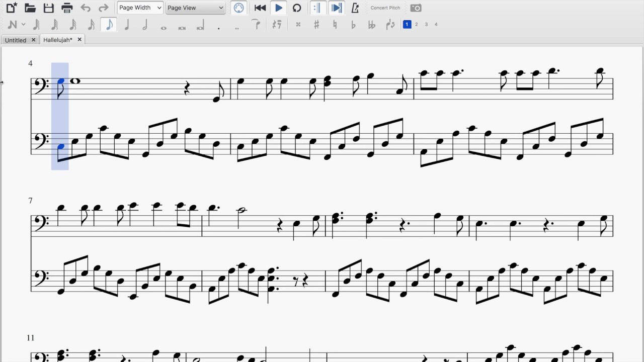Select double whole note duration
Image resolution: width=644 pixels, height=362 pixels.
tap(182, 27)
